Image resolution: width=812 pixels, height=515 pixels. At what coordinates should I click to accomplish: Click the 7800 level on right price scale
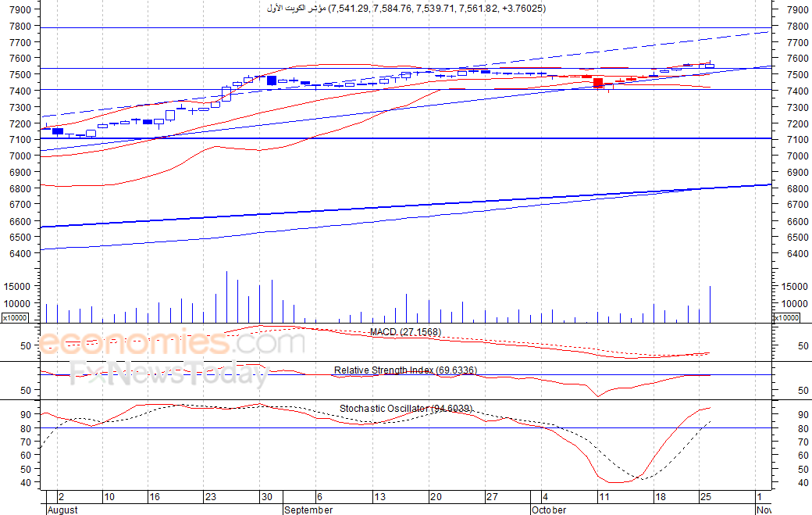coord(797,26)
